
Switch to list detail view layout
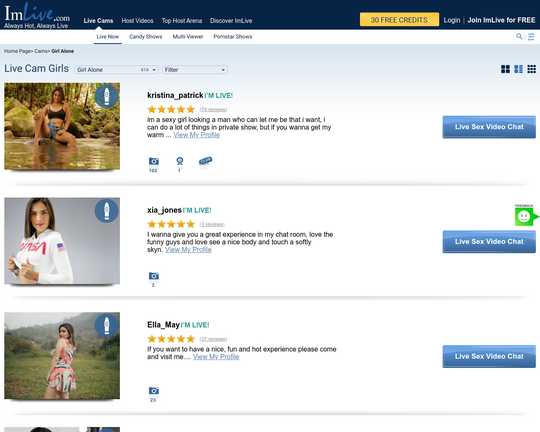(x=518, y=69)
